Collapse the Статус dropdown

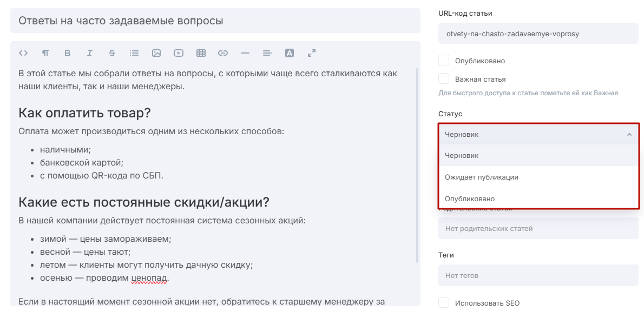pos(629,135)
